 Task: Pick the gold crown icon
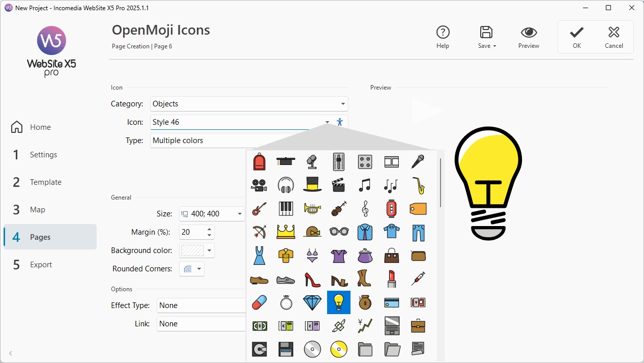[x=286, y=232]
